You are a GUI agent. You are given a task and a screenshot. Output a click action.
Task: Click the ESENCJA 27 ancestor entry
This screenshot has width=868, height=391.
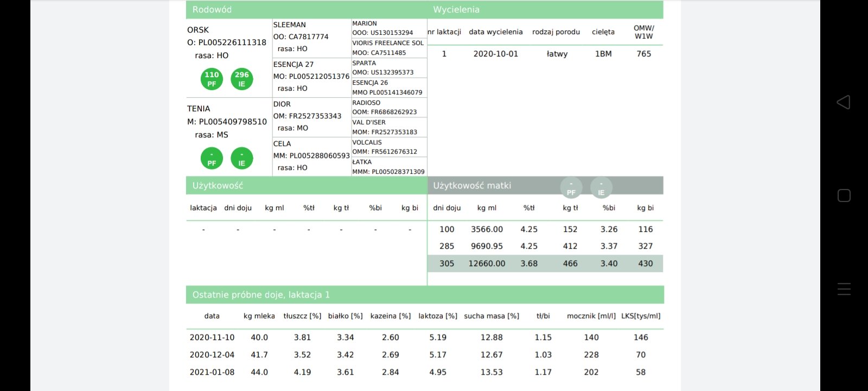click(293, 65)
